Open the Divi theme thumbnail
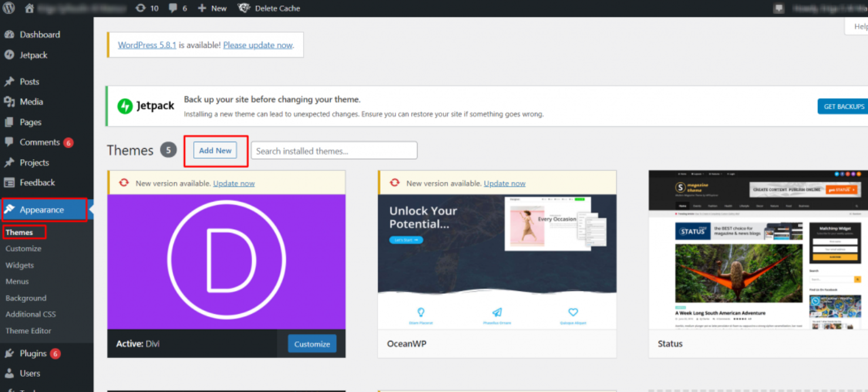868x392 pixels. pyautogui.click(x=226, y=262)
